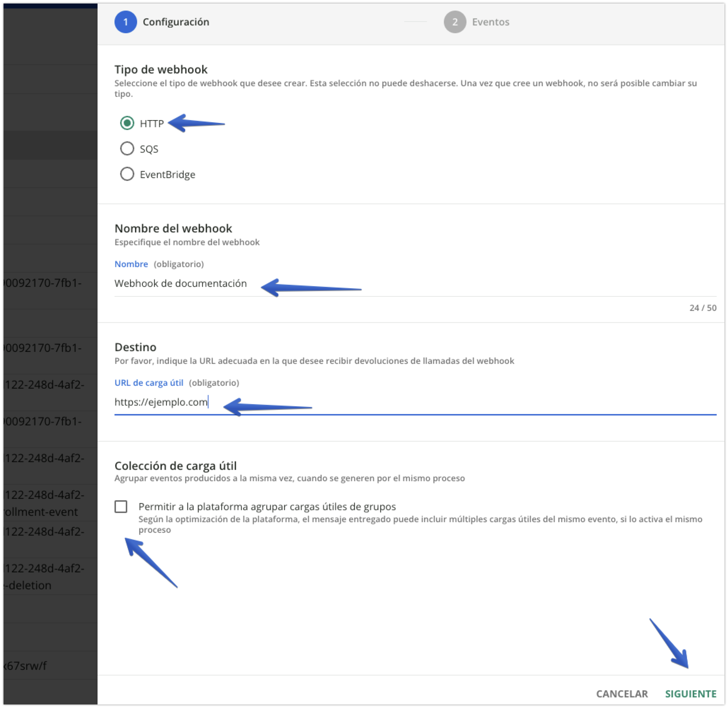Viewport: 728px width, 708px height.
Task: Click the "24 / 50" character counter
Action: coord(703,308)
